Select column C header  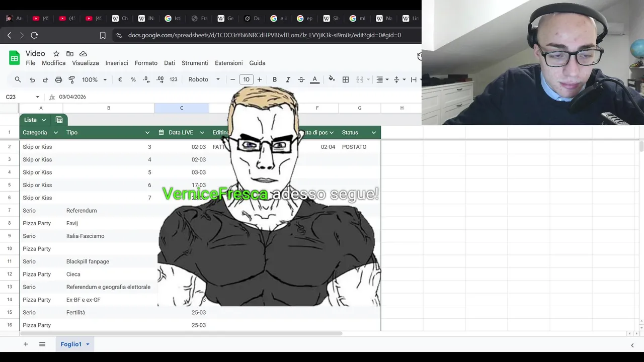182,108
